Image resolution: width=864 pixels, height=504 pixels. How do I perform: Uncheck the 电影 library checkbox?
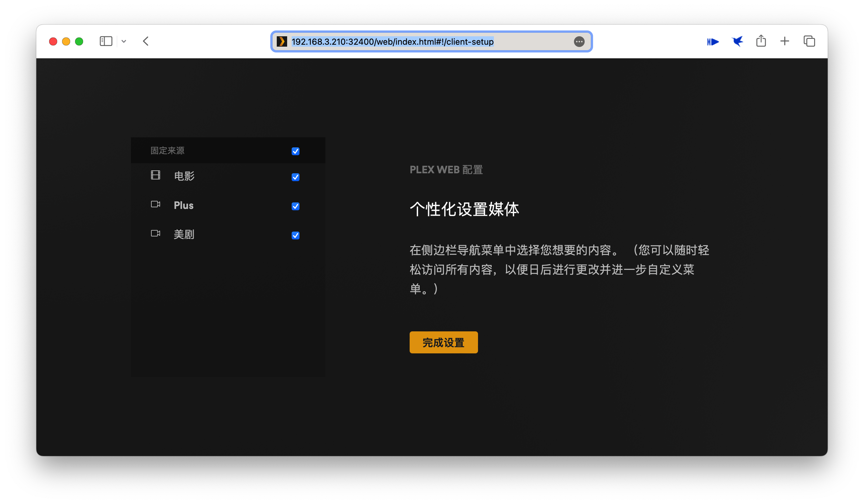296,177
